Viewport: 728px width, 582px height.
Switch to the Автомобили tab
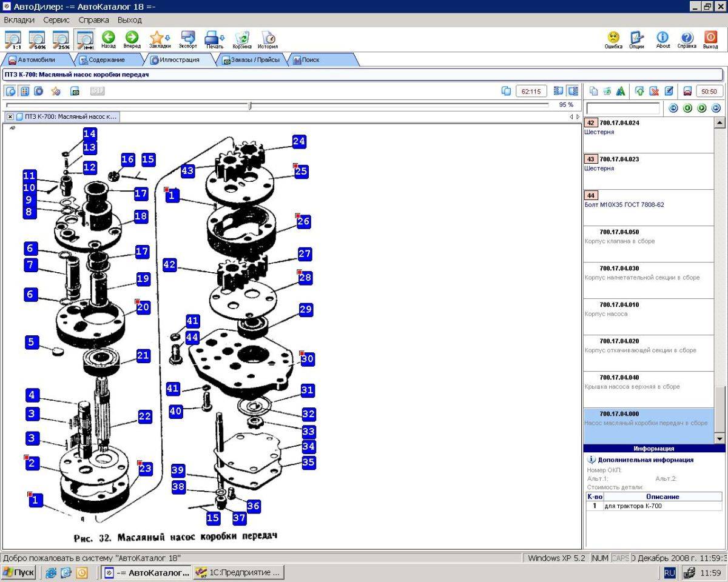pyautogui.click(x=37, y=60)
